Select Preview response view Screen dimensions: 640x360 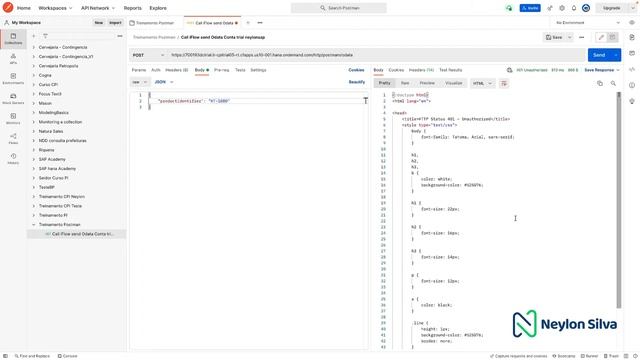coord(427,83)
